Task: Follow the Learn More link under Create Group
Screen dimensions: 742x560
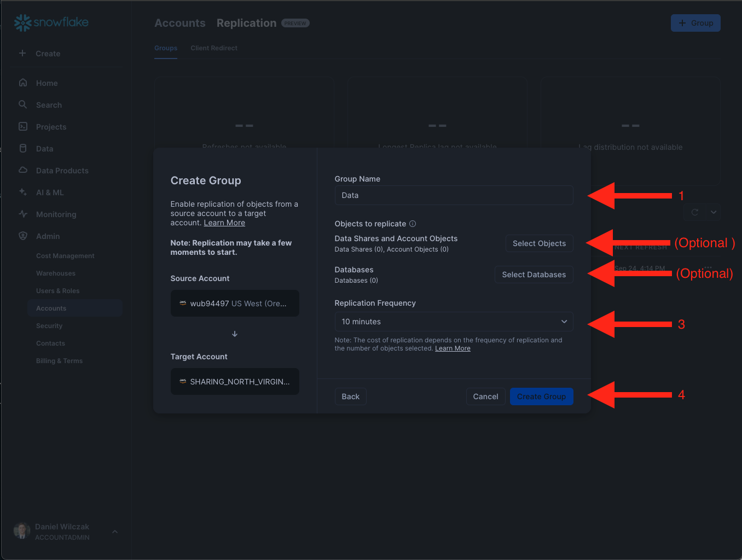Action: [224, 223]
